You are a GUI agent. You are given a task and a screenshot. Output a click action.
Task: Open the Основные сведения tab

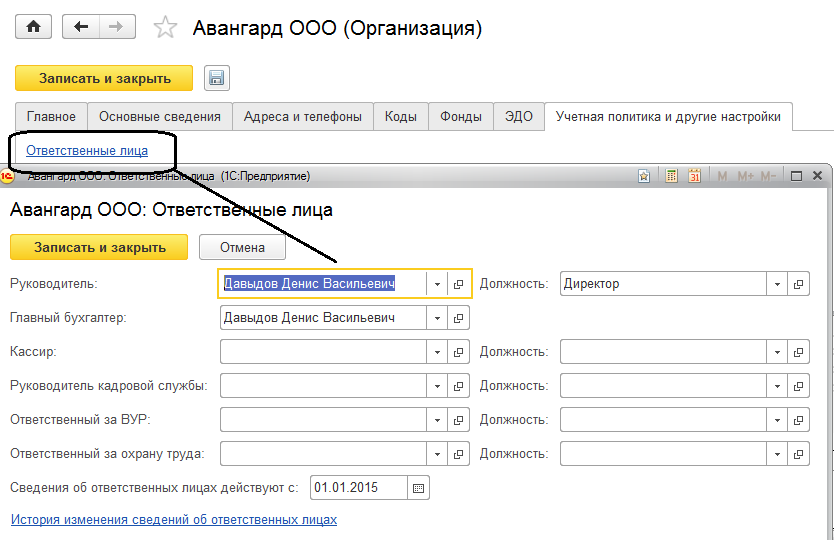click(160, 116)
